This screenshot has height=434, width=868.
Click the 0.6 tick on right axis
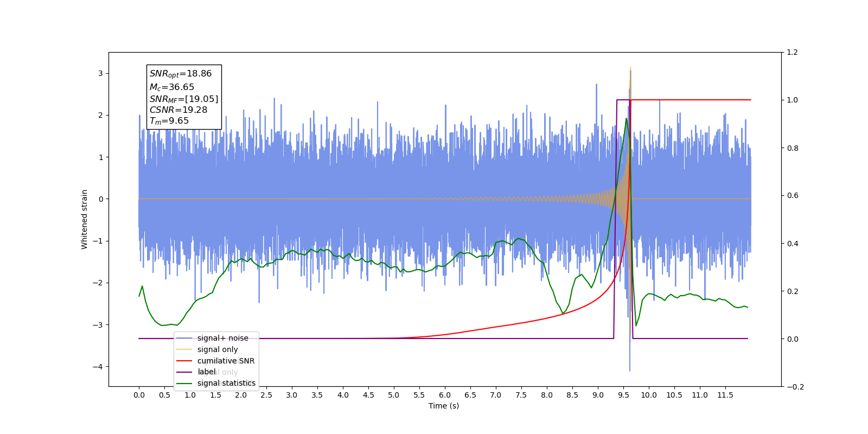793,196
